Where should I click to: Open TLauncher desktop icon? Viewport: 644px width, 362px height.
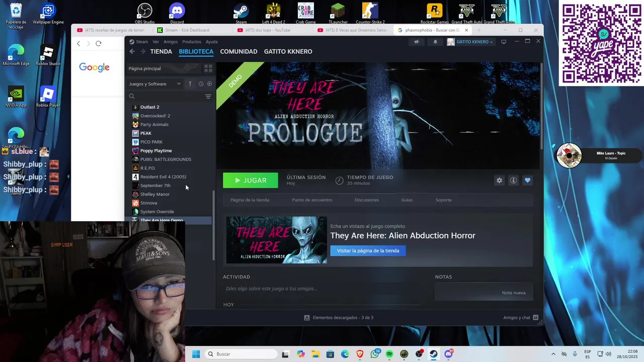point(338,14)
